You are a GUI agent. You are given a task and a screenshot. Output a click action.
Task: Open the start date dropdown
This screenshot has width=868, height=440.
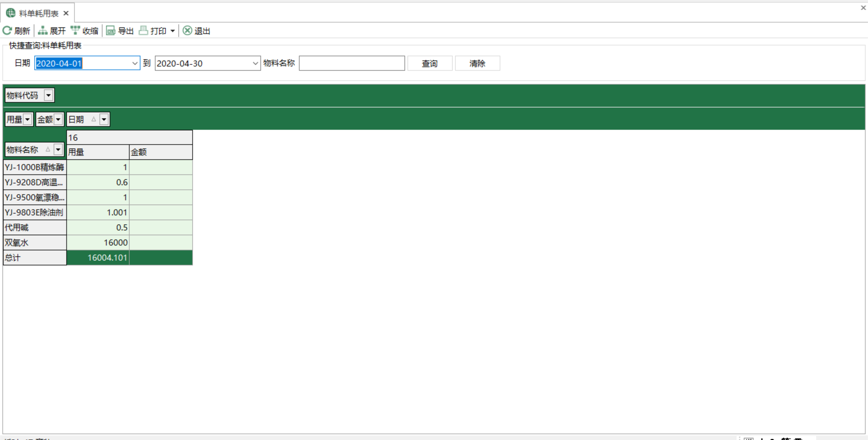click(x=135, y=63)
